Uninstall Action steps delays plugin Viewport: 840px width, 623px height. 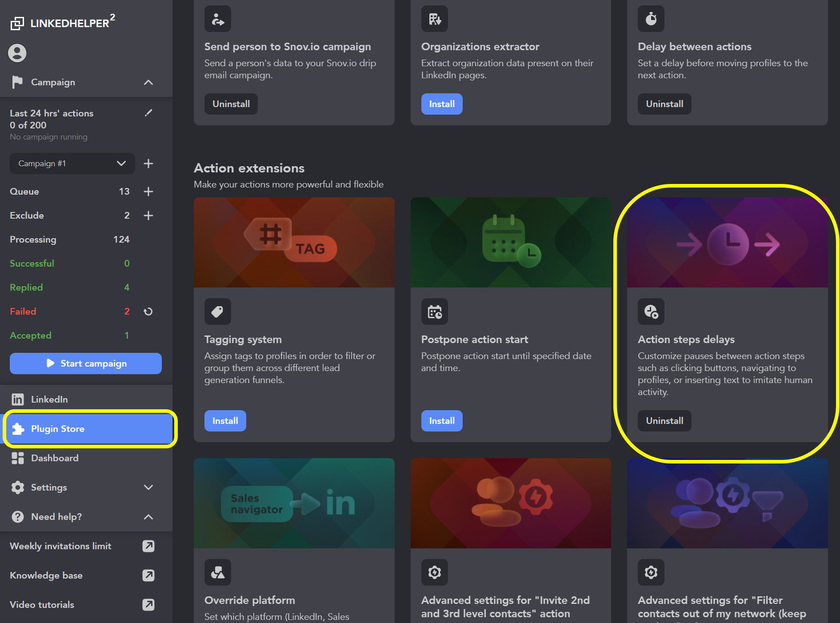click(x=664, y=421)
